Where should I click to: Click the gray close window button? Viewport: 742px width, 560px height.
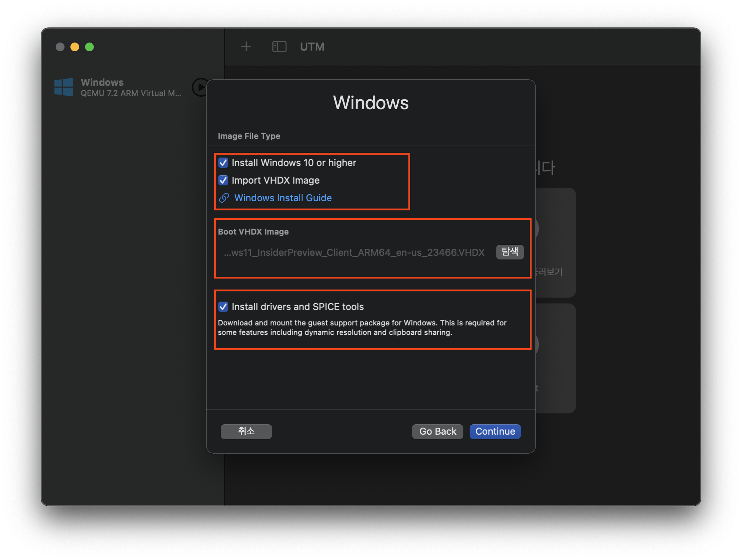[60, 47]
